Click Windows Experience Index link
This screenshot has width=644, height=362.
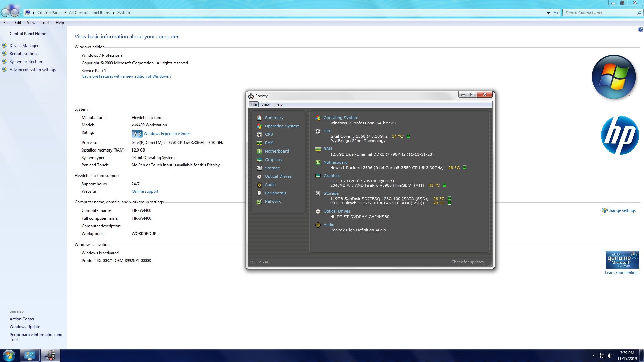coord(167,134)
